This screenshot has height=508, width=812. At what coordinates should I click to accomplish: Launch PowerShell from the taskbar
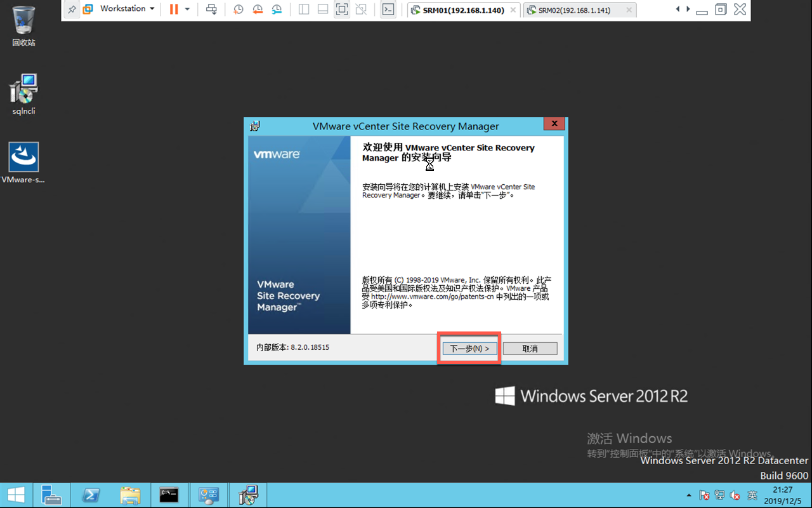90,495
